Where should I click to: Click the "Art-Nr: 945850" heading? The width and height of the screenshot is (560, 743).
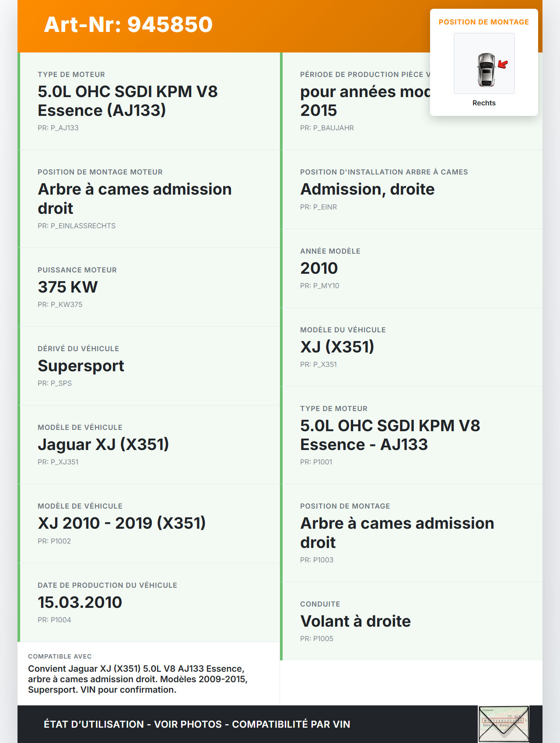click(x=128, y=24)
